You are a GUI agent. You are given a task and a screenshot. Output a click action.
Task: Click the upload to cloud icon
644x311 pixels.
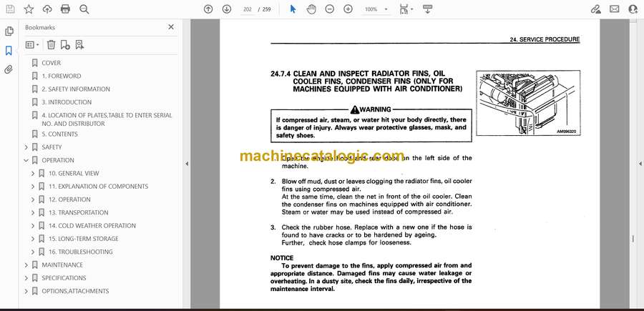click(x=47, y=9)
